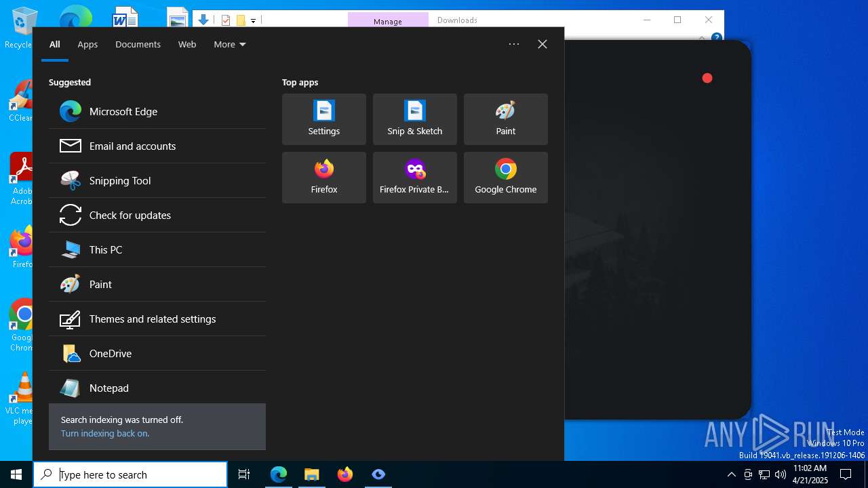The height and width of the screenshot is (488, 868).
Task: Maximize the Downloads explorer window
Action: [677, 20]
